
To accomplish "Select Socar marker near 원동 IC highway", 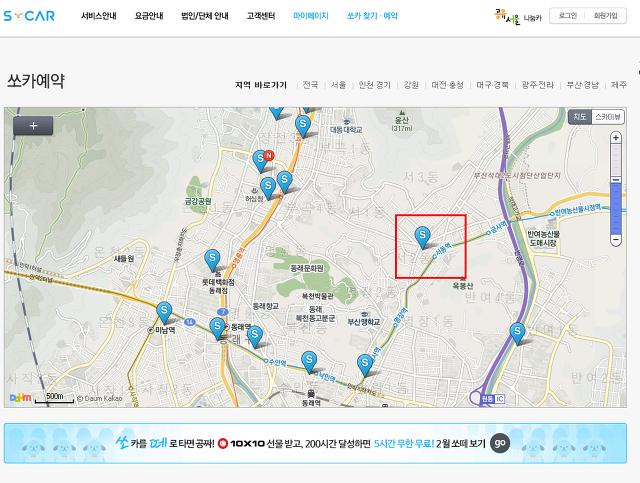I will point(518,334).
